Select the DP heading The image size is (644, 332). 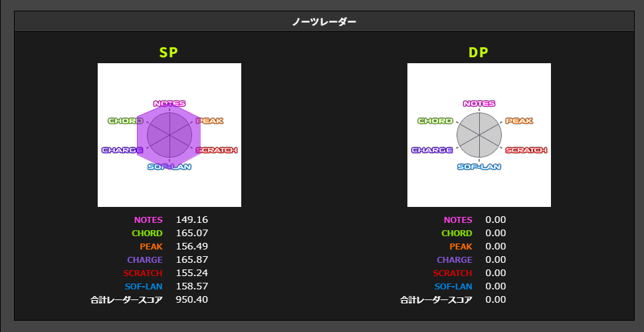pyautogui.click(x=479, y=53)
